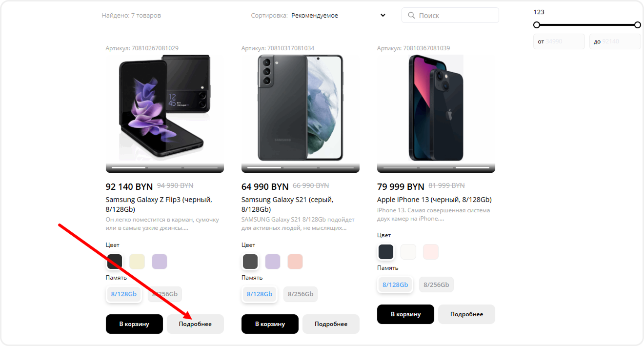Choose 8/256Gb memory for Galaxy S21
The width and height of the screenshot is (644, 346).
pos(301,294)
